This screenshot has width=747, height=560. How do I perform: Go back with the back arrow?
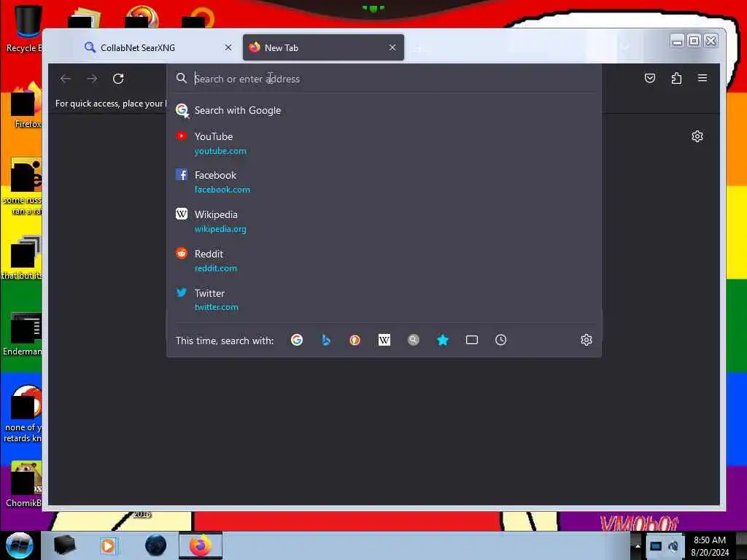pyautogui.click(x=66, y=79)
